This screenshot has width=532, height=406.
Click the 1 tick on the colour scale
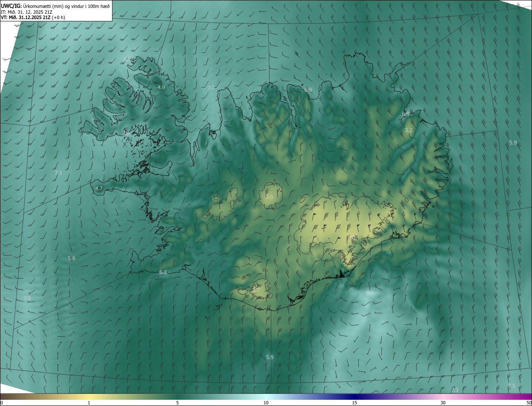point(89,403)
